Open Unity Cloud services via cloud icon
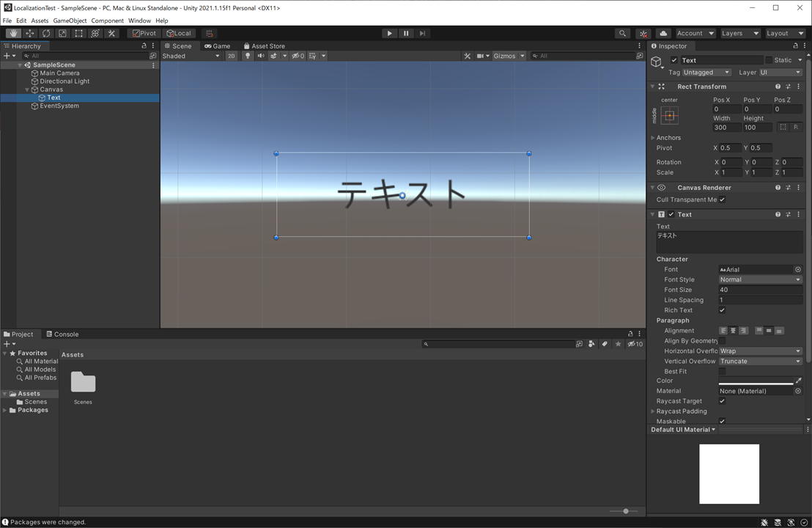The width and height of the screenshot is (812, 528). [662, 33]
